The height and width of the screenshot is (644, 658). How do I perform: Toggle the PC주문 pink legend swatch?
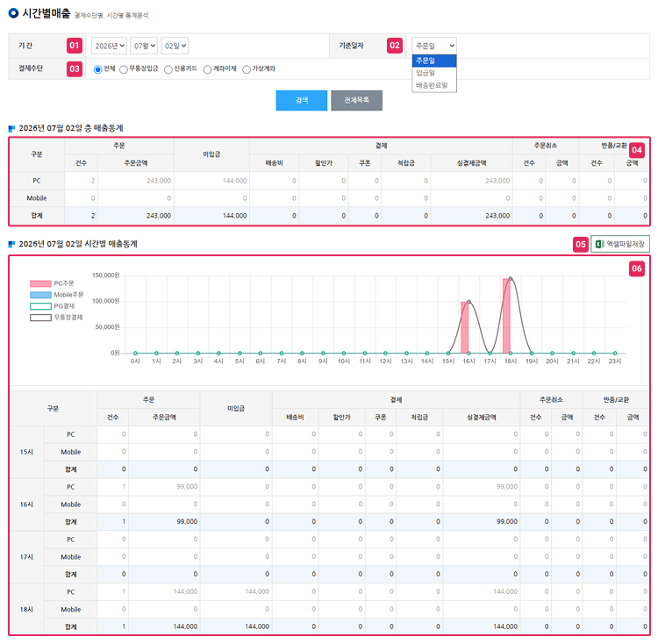pyautogui.click(x=40, y=283)
